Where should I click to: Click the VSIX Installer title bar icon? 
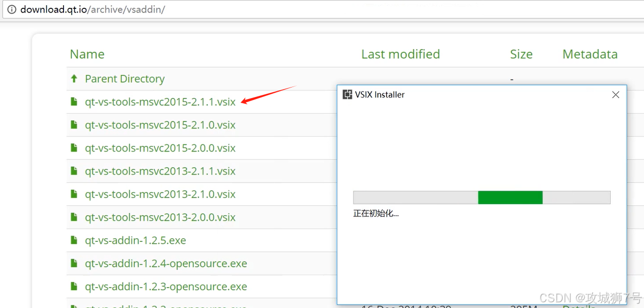click(347, 94)
